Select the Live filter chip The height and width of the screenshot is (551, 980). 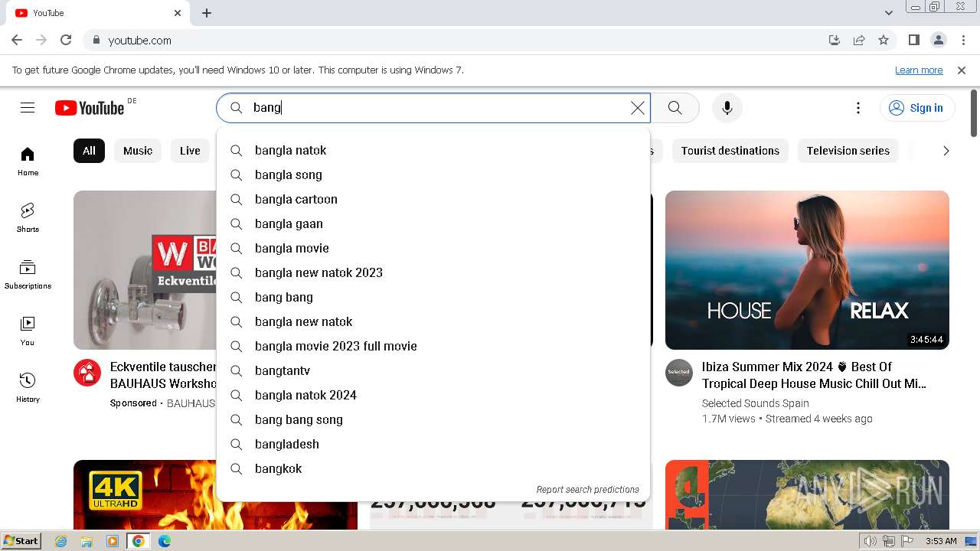click(x=190, y=151)
